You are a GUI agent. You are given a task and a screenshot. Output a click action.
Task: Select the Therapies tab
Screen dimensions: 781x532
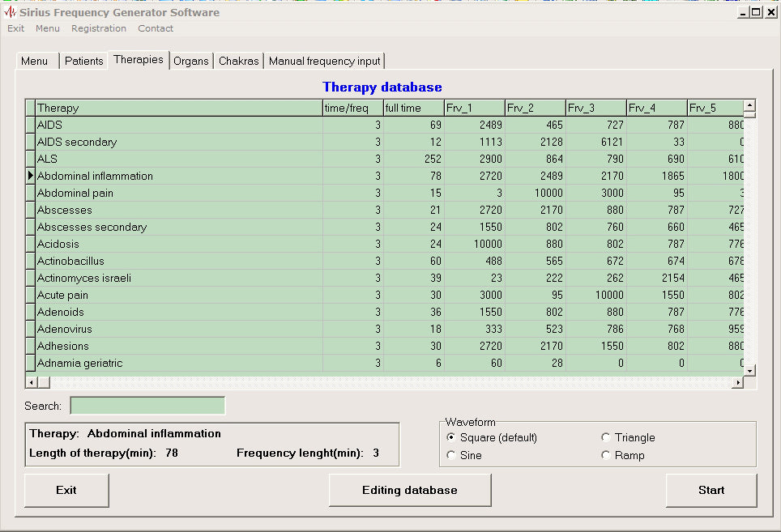coord(139,60)
